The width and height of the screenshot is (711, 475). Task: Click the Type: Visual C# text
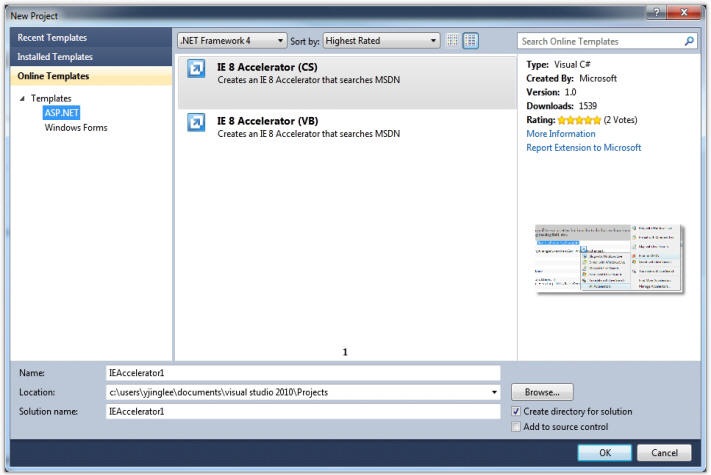pos(558,65)
